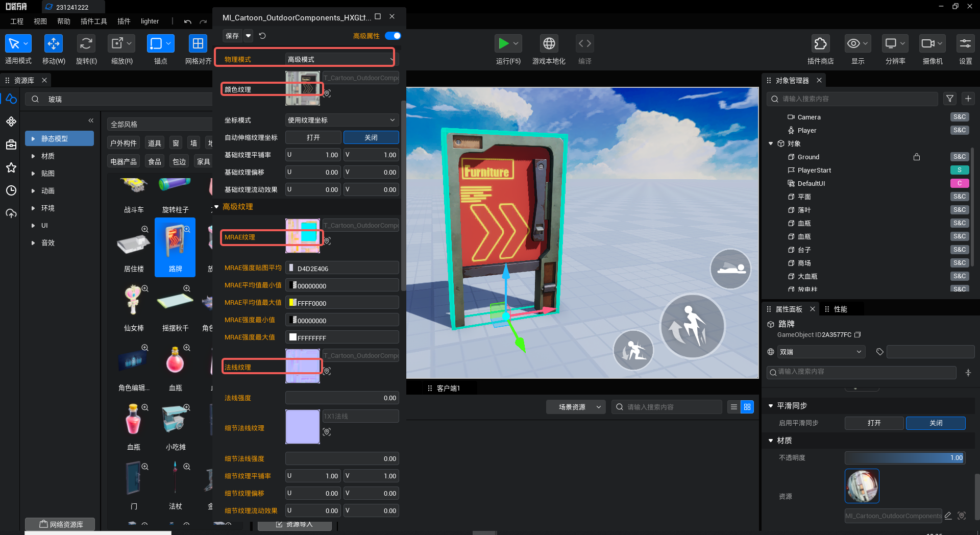980x535 pixels.
Task: Toggle the 网格对齐 grid snap icon
Action: point(198,44)
